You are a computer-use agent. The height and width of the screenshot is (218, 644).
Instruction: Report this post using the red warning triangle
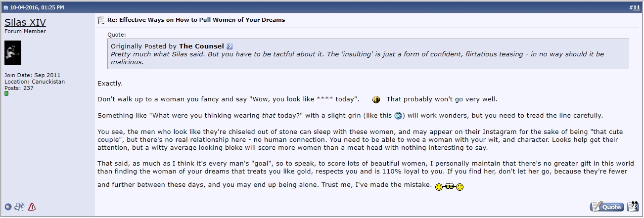pos(32,207)
